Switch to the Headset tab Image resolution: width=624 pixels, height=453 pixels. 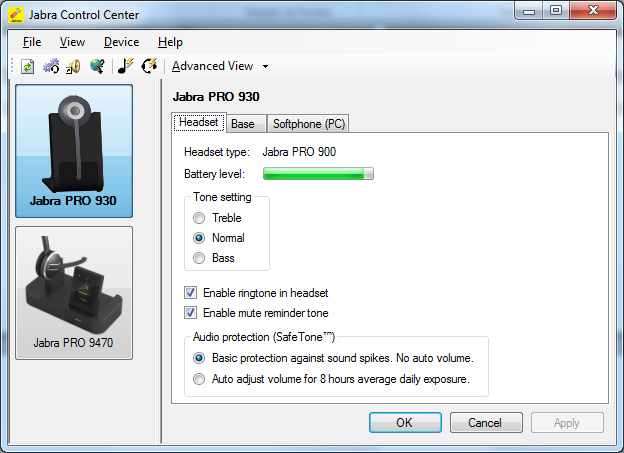[x=199, y=122]
